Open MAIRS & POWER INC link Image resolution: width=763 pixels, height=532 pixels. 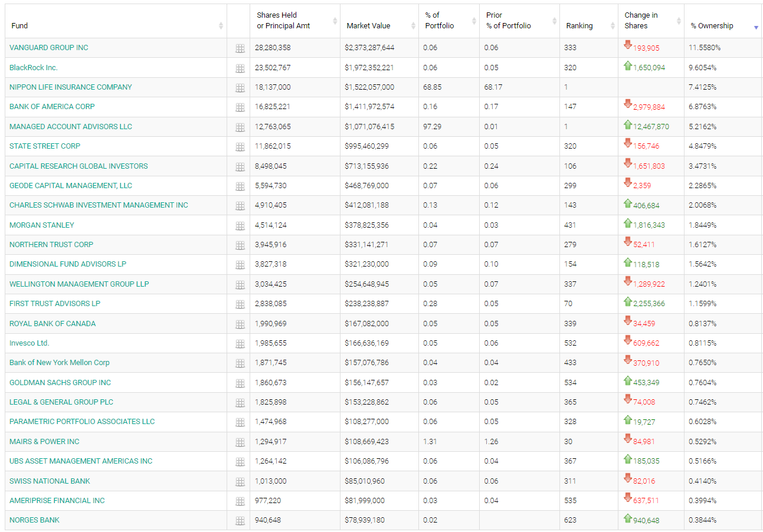44,442
